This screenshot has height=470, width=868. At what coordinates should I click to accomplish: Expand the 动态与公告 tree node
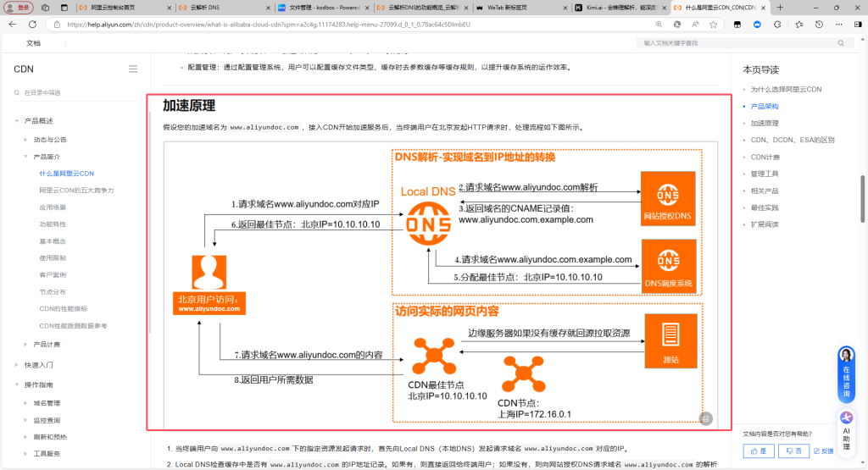26,139
